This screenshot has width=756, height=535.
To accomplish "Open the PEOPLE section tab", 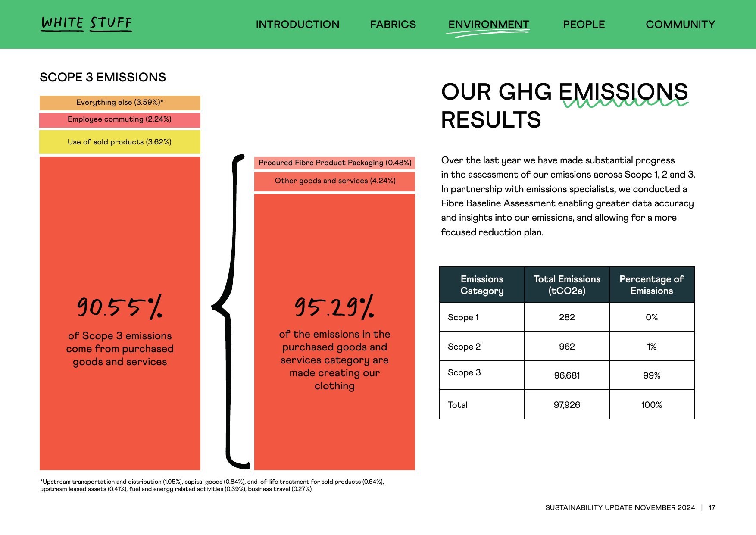I will pyautogui.click(x=584, y=25).
